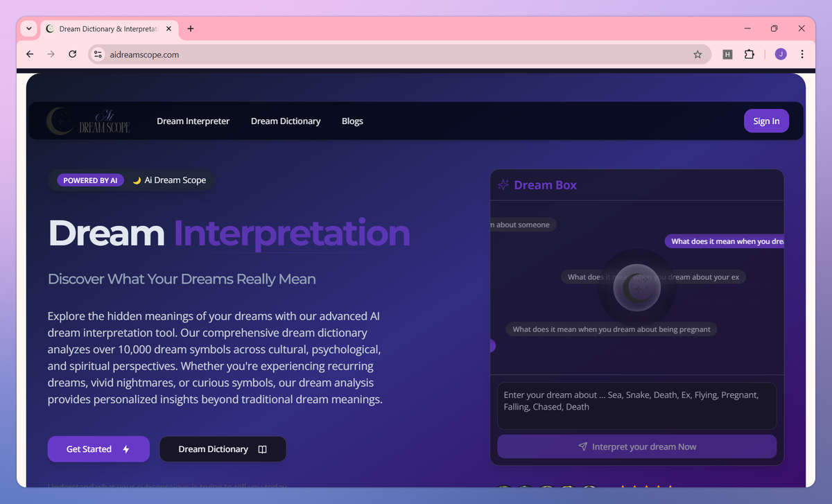
Task: Reload the current page
Action: point(72,54)
